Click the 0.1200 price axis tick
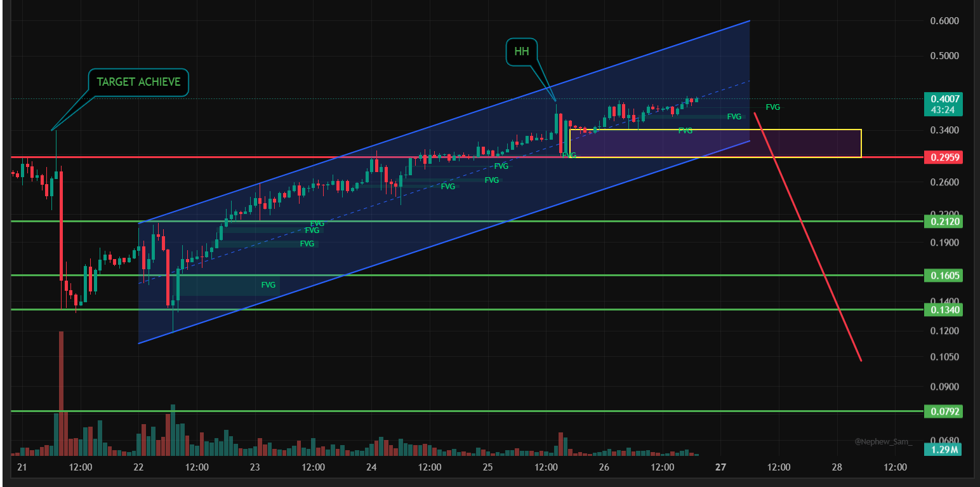 [x=944, y=331]
